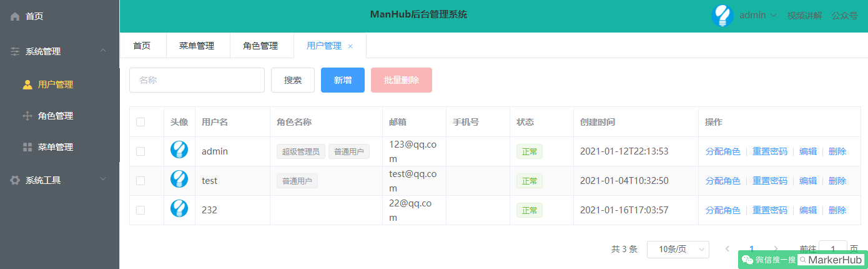Click the user icon beside 用户管理 in the sidebar
868x269 pixels.
[x=27, y=84]
